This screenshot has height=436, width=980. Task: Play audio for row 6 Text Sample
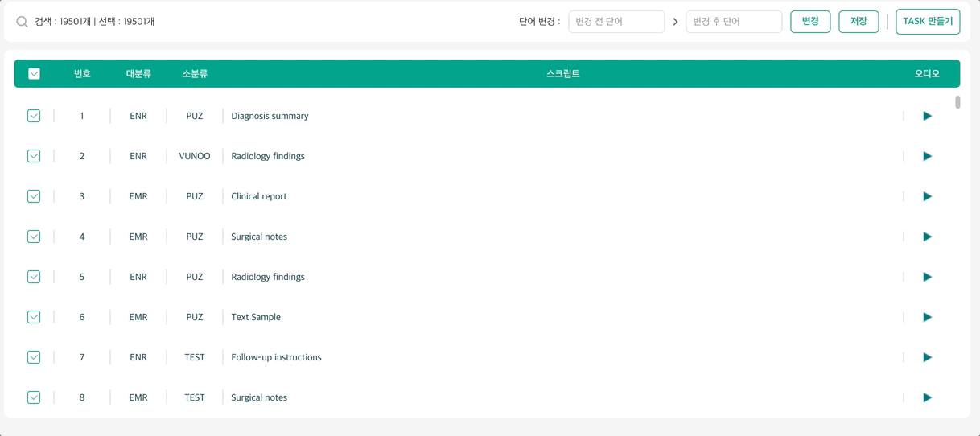point(927,317)
